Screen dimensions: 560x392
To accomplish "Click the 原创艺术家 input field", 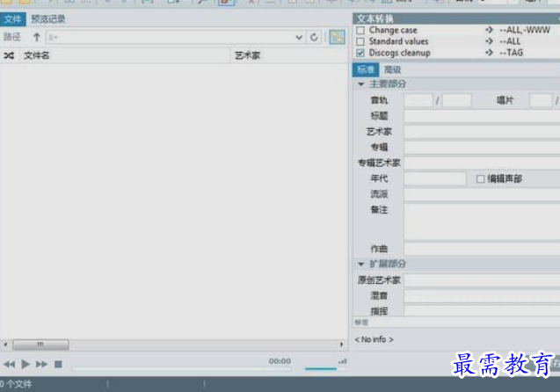I will point(482,280).
